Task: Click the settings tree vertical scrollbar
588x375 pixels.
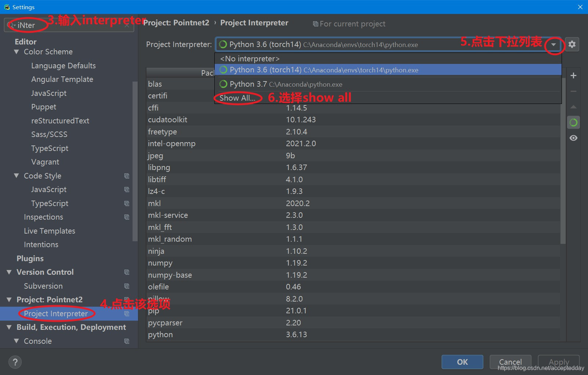Action: 135,162
